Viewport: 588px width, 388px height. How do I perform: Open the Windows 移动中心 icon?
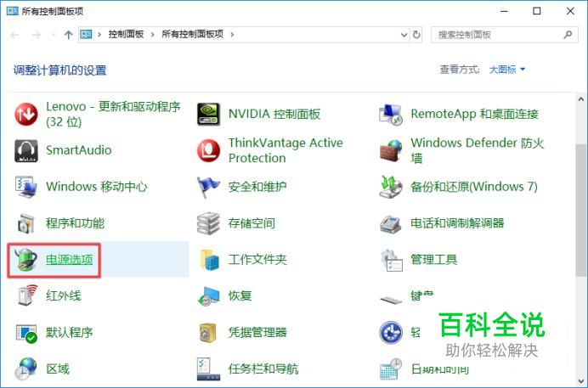[25, 187]
